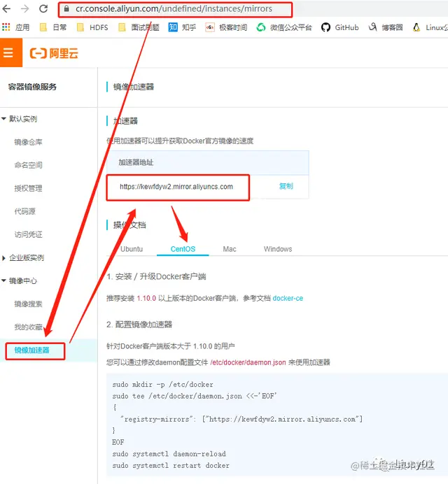Image resolution: width=448 pixels, height=484 pixels.
Task: Click the lock icon in the address bar
Action: coord(66,8)
